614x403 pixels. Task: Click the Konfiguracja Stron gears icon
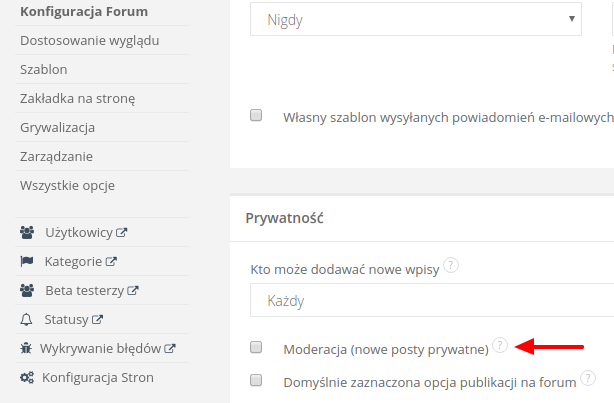tap(27, 378)
